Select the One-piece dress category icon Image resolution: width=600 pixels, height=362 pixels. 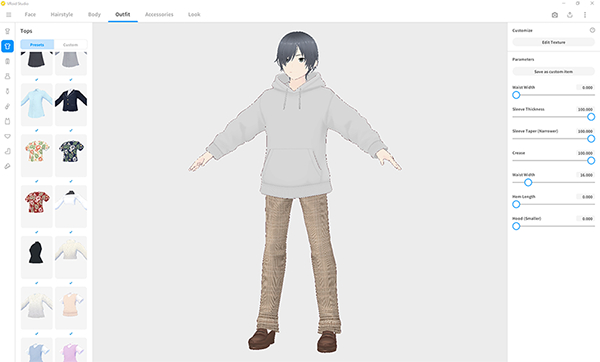point(7,76)
